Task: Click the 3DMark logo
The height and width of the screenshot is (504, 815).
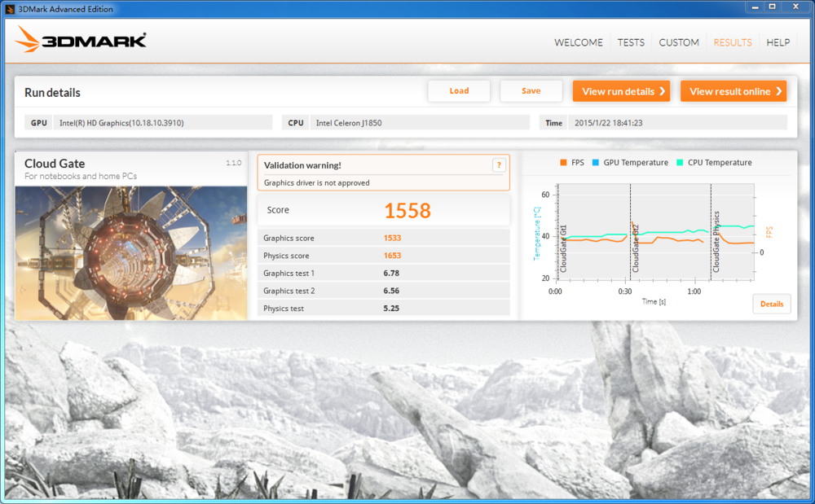Action: (x=81, y=40)
